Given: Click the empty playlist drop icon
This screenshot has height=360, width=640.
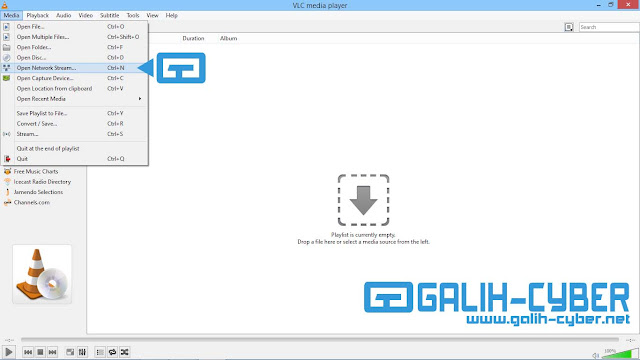Looking at the screenshot, I should 363,200.
